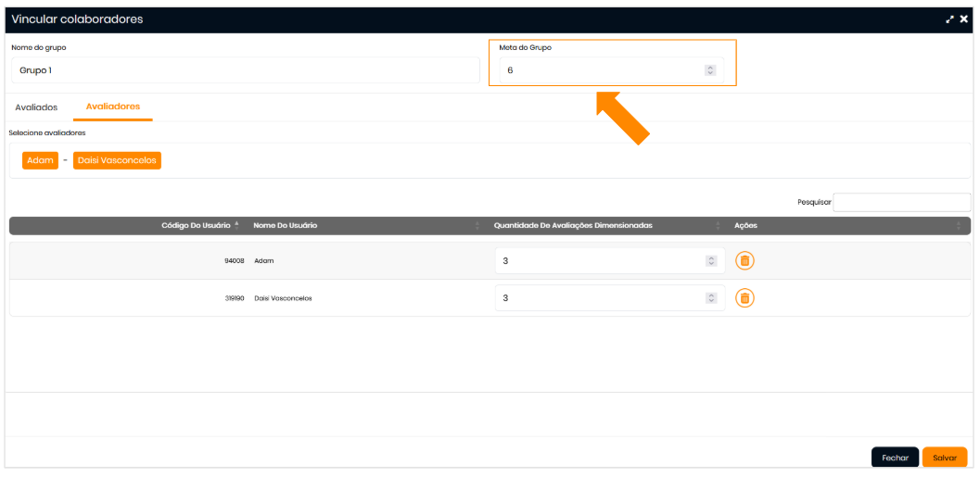The image size is (980, 477).
Task: Adjust Meta do Grupo spinner arrows
Action: (x=710, y=70)
